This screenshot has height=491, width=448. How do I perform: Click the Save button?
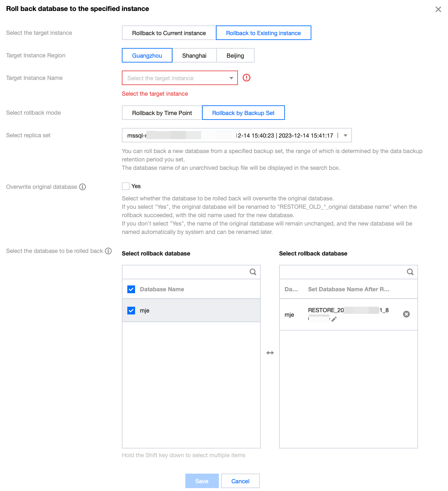[x=202, y=481]
